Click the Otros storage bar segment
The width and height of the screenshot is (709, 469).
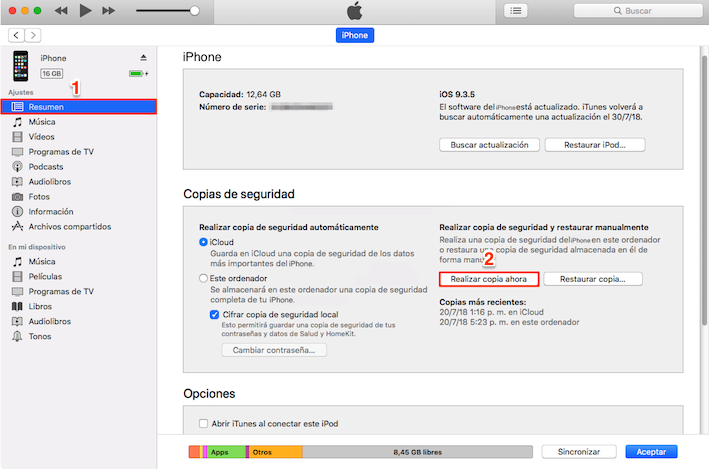coord(276,452)
